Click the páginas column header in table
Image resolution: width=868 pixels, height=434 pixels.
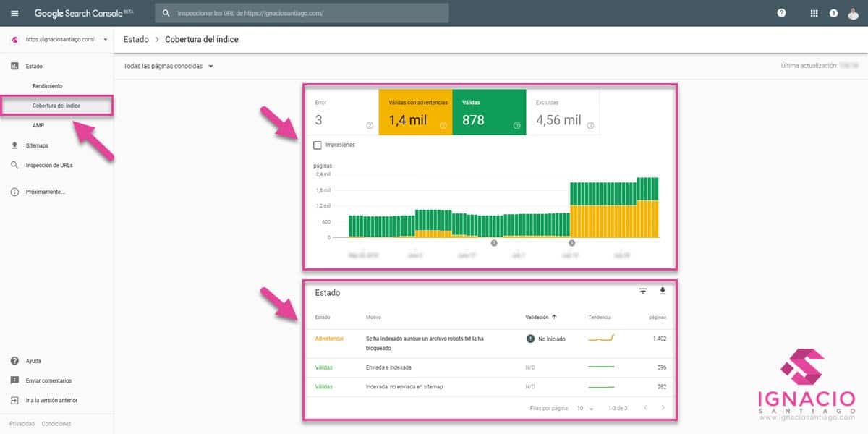(x=658, y=317)
